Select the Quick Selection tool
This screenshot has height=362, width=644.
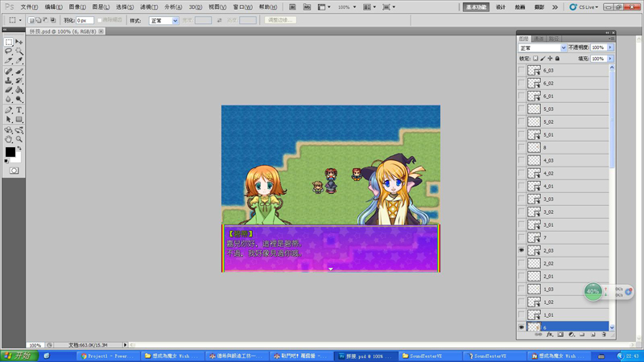coord(19,51)
